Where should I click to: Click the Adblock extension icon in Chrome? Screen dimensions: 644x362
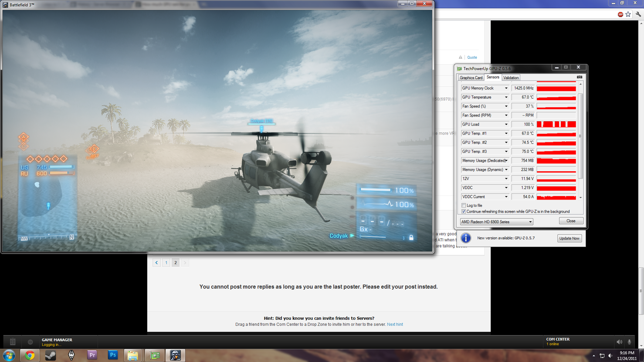pos(620,14)
